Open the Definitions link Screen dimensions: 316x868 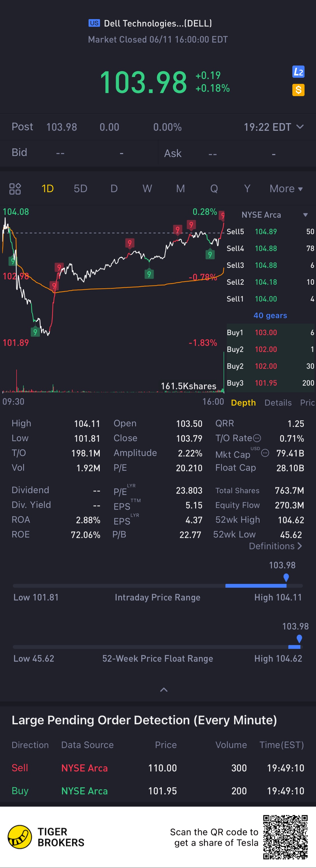(275, 546)
